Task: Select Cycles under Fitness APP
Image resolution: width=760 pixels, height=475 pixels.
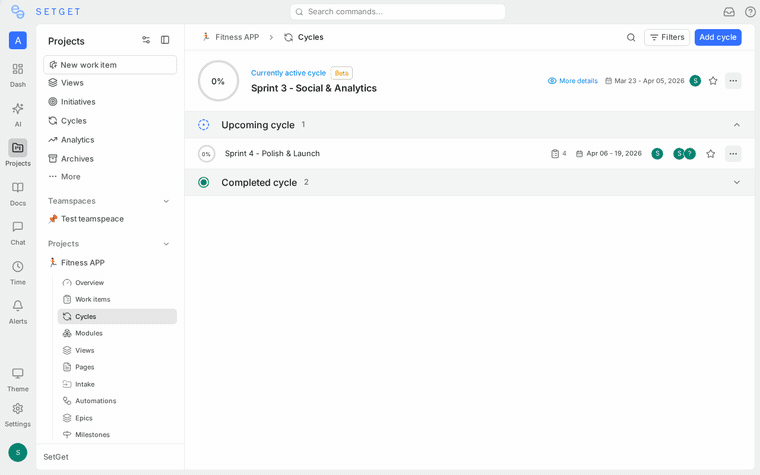Action: click(x=117, y=317)
